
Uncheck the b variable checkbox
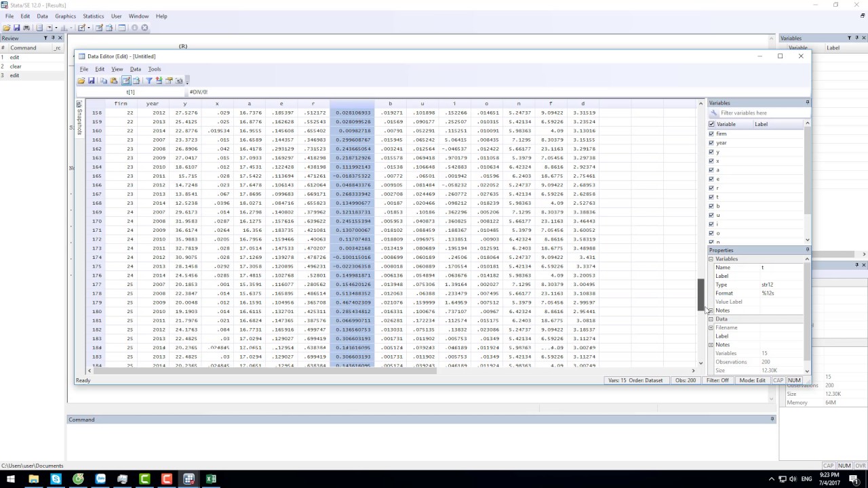(x=711, y=206)
